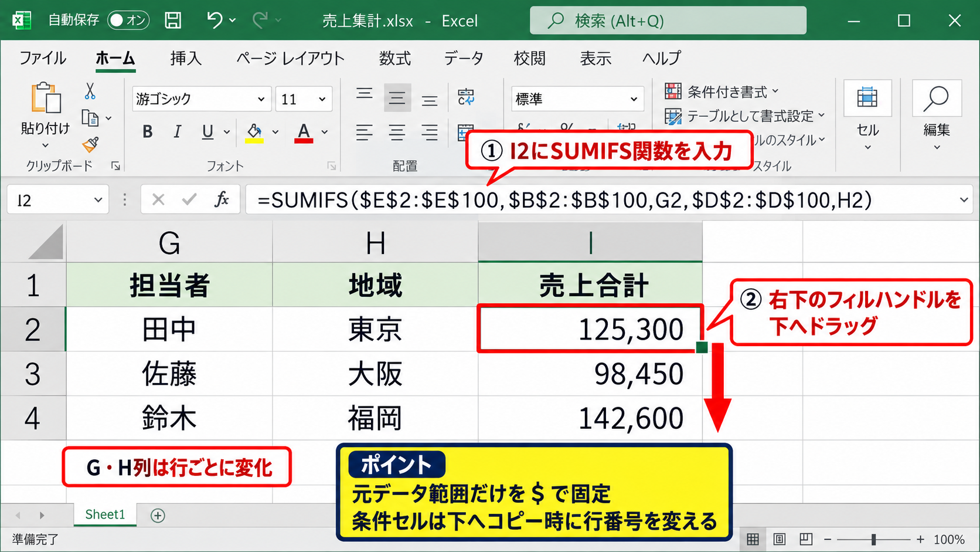
Task: Open the fill color dropdown arrow
Action: [x=275, y=132]
